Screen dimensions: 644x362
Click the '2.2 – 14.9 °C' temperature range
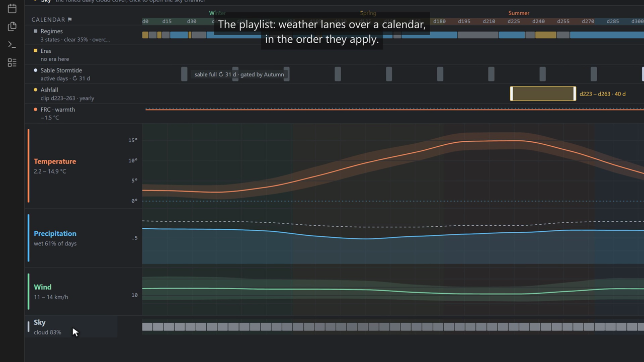point(50,171)
